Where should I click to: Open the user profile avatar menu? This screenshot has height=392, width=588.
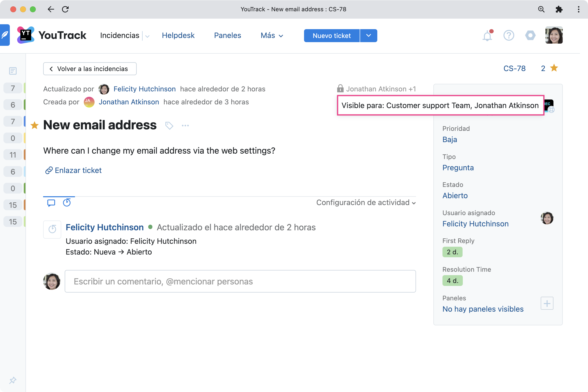(554, 35)
